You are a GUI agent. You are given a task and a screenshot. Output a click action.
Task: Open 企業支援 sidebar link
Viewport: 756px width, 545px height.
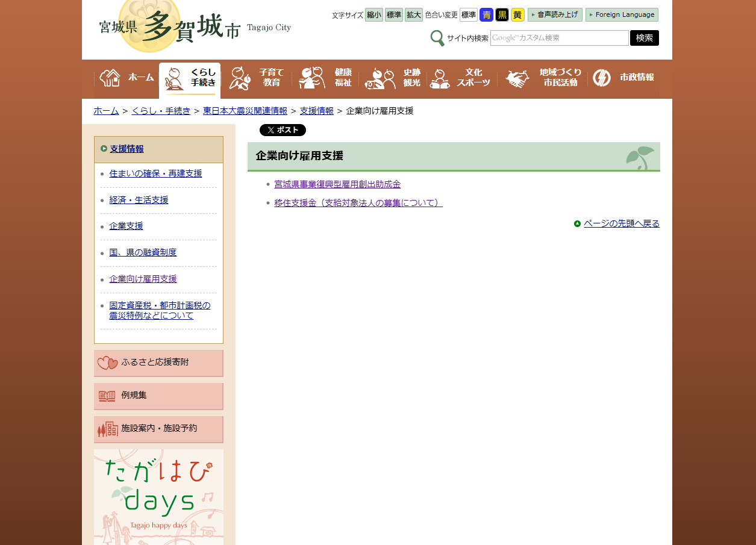pos(126,226)
